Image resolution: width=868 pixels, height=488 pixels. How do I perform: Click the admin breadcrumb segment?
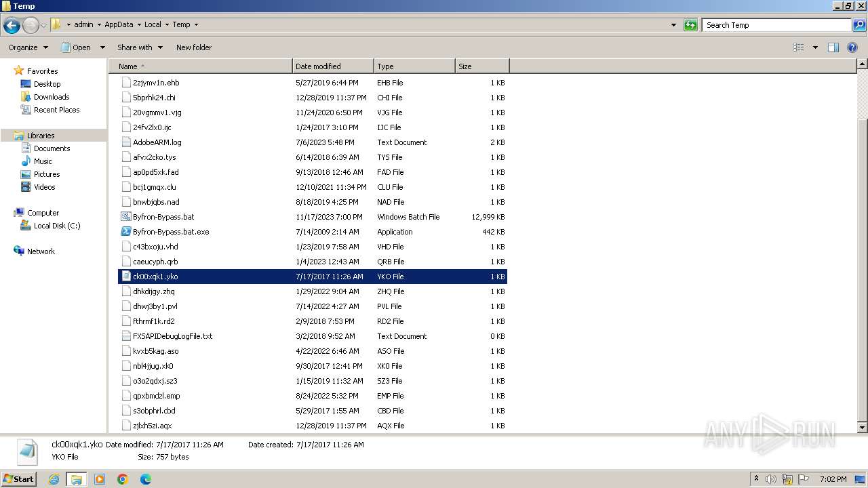(83, 24)
